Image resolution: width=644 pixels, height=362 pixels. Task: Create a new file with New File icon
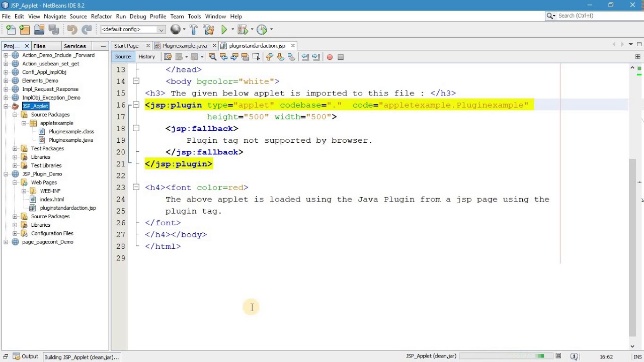coord(11,30)
